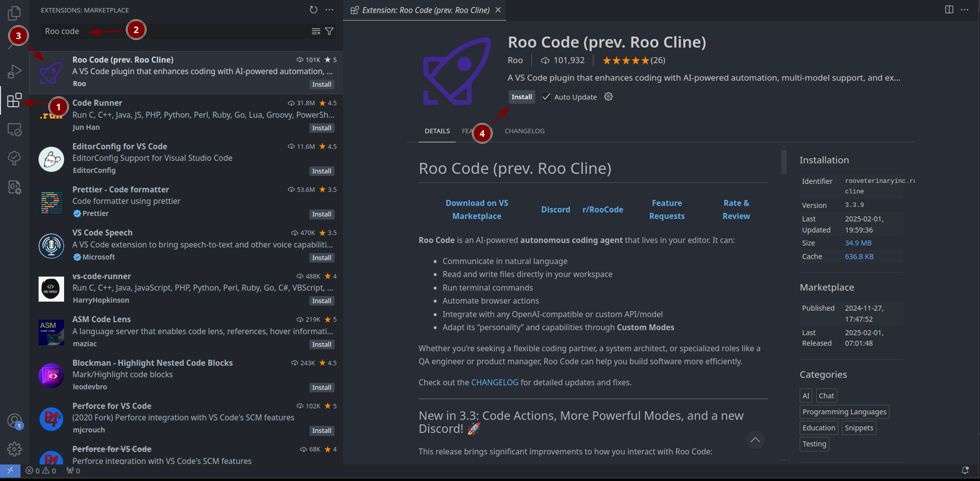Install the vs-code-runner extension
The height and width of the screenshot is (481, 980).
[321, 301]
